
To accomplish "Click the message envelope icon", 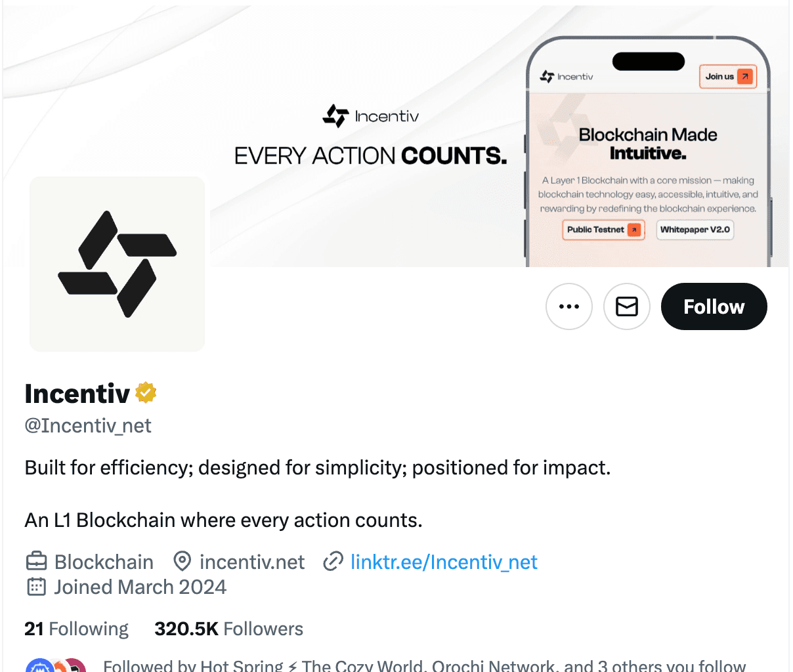I will click(626, 306).
